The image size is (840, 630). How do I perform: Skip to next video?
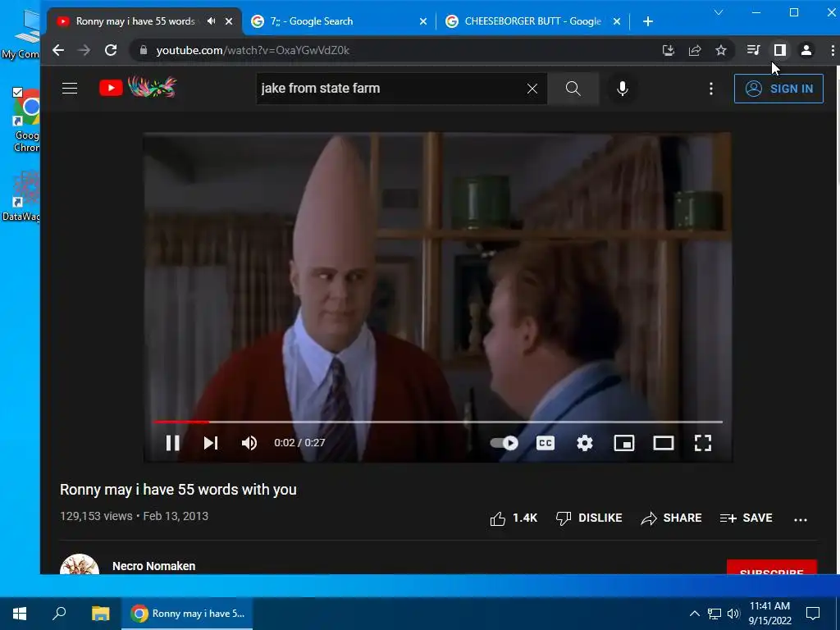tap(211, 443)
